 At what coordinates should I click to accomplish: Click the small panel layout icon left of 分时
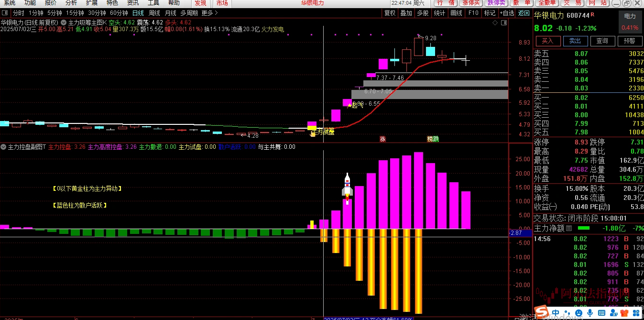coord(5,13)
